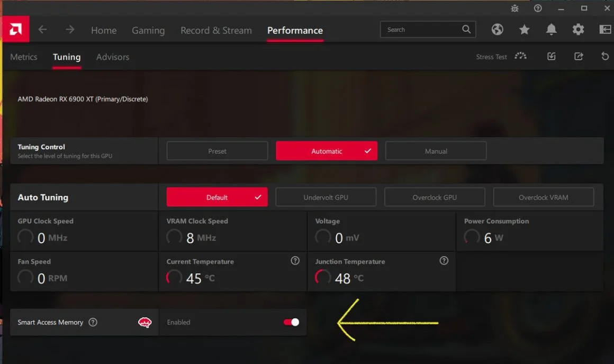The height and width of the screenshot is (364, 614).
Task: Minimize the Radeon Software window
Action: pyautogui.click(x=561, y=8)
